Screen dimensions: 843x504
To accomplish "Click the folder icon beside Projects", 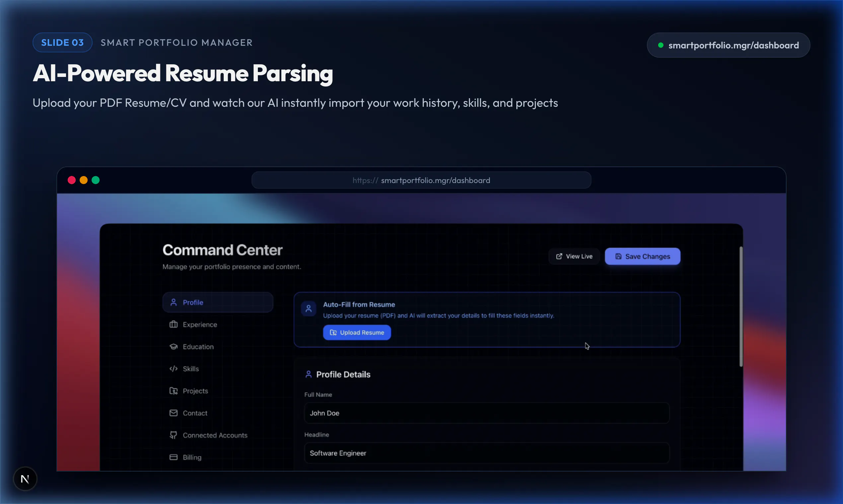I will pos(173,391).
